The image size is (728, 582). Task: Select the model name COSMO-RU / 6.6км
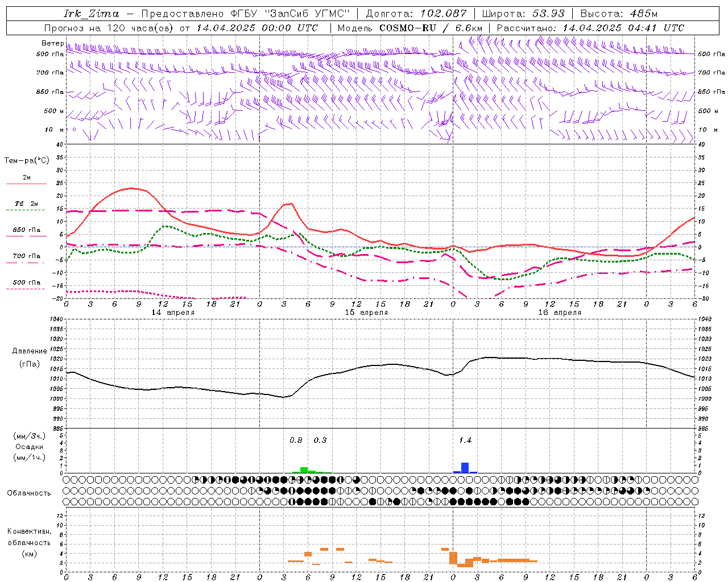click(x=431, y=28)
